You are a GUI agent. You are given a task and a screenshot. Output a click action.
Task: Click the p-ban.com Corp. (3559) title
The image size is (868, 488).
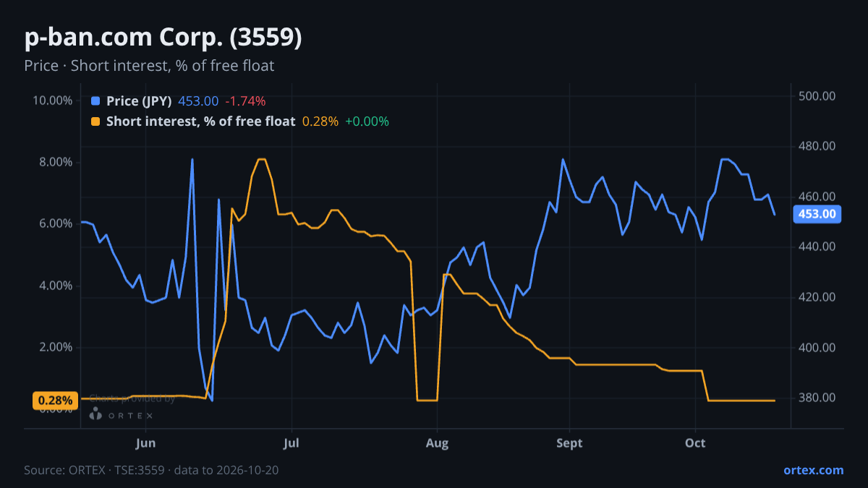tap(163, 38)
